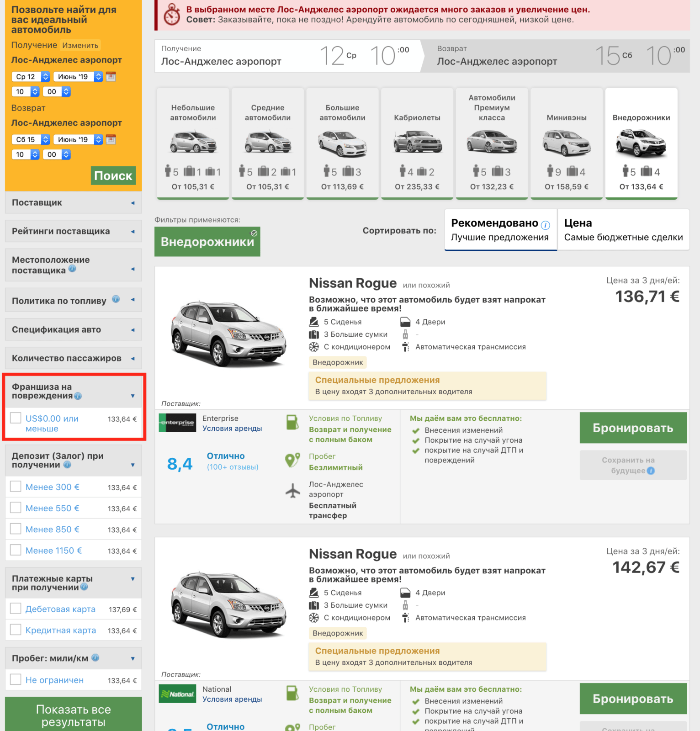The image size is (700, 731).
Task: Open return date calendar icon
Action: coord(111,139)
